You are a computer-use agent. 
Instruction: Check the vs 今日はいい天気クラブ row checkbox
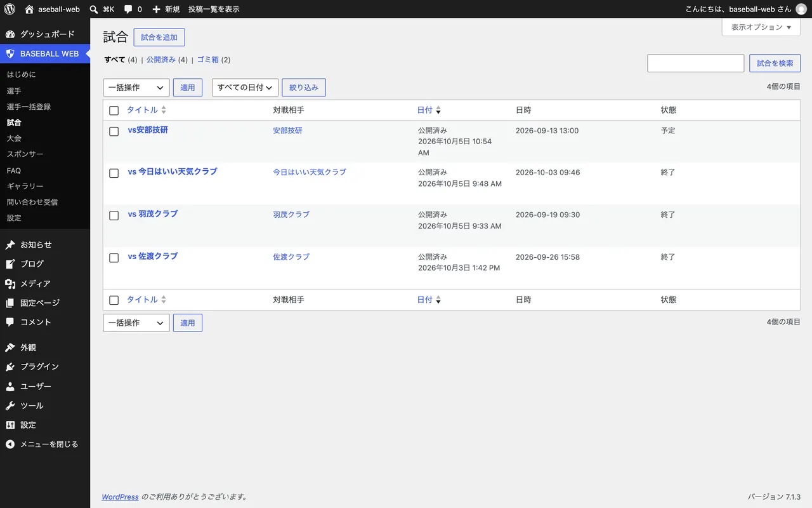pos(114,173)
